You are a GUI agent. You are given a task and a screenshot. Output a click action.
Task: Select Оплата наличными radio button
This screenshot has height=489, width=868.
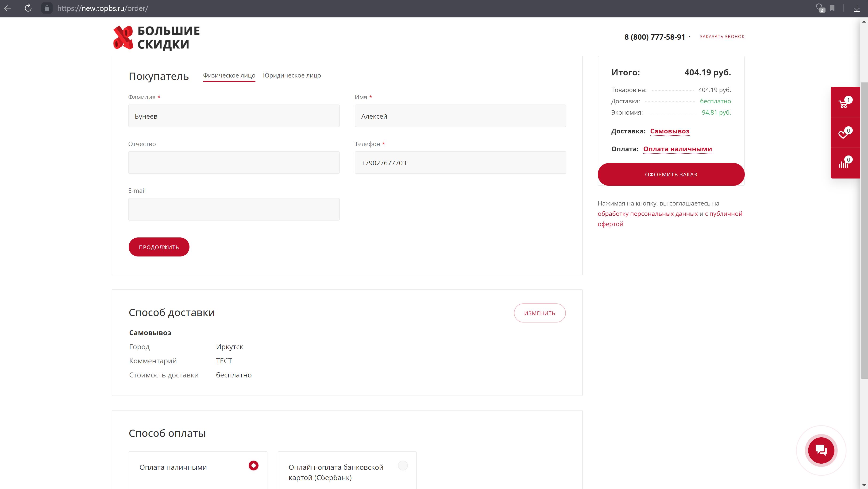(x=253, y=466)
